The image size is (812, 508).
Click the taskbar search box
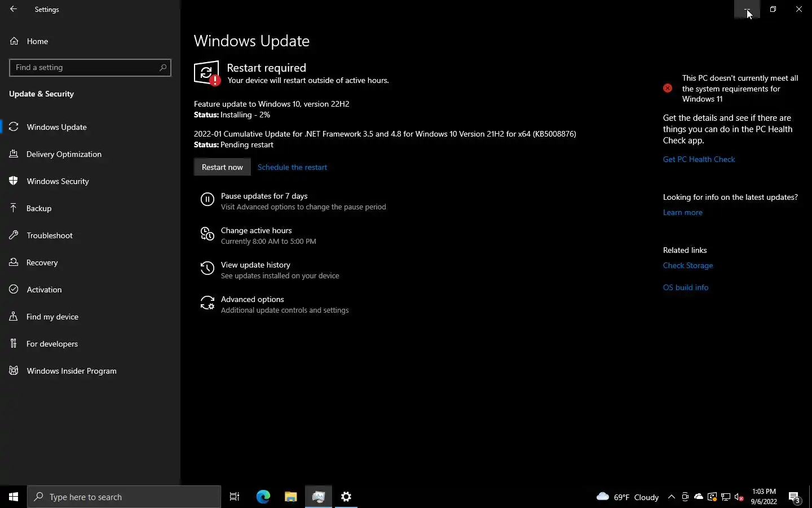pyautogui.click(x=124, y=497)
